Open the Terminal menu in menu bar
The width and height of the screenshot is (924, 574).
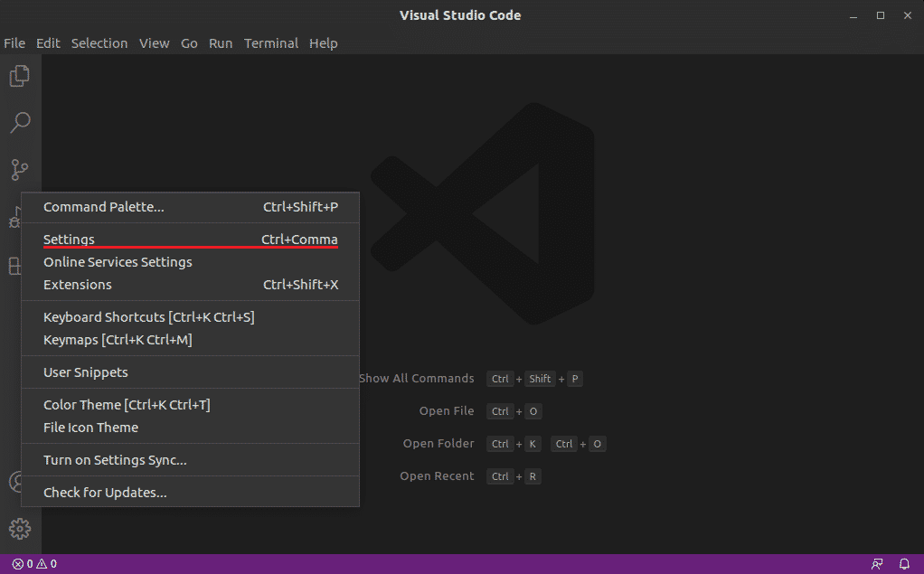pyautogui.click(x=270, y=43)
